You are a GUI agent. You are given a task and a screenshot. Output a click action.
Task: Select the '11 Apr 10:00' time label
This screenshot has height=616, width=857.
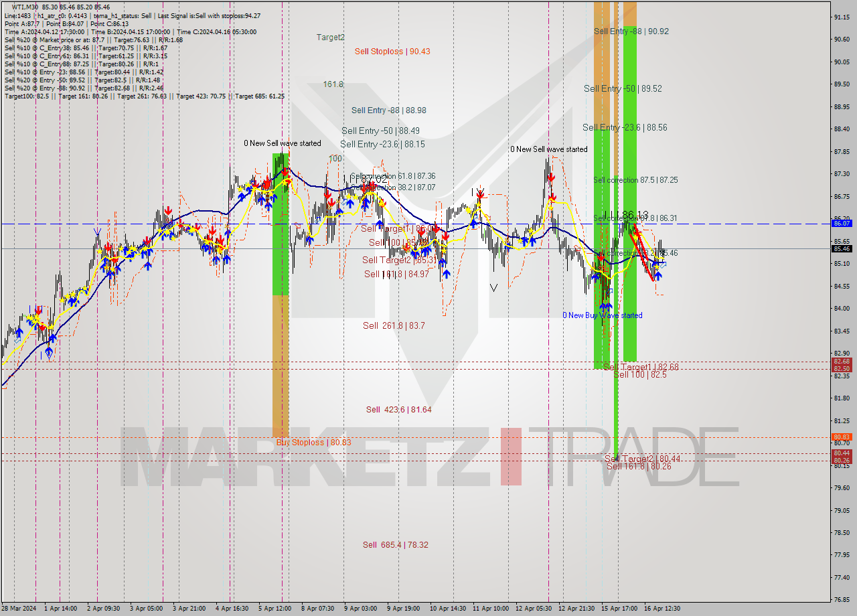click(x=490, y=609)
